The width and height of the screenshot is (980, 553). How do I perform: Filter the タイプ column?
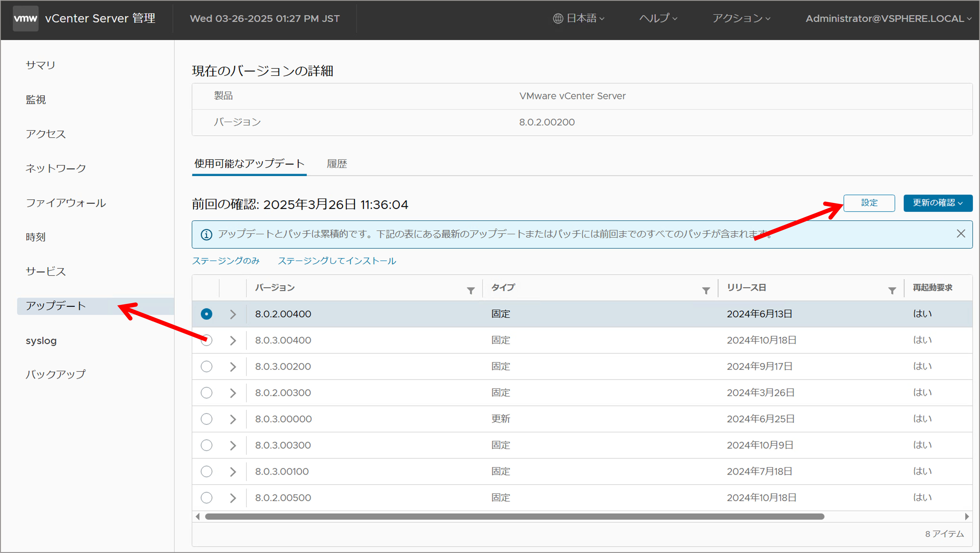[706, 291]
